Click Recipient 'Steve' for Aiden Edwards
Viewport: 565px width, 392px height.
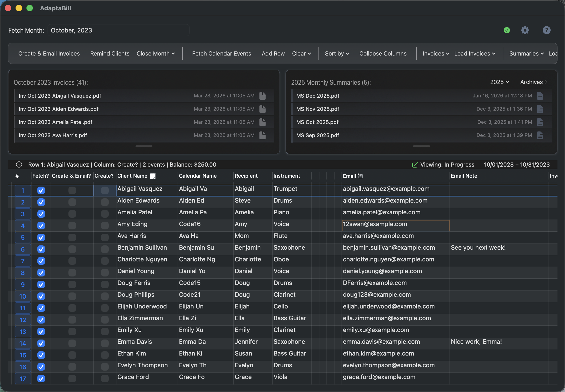pyautogui.click(x=253, y=202)
